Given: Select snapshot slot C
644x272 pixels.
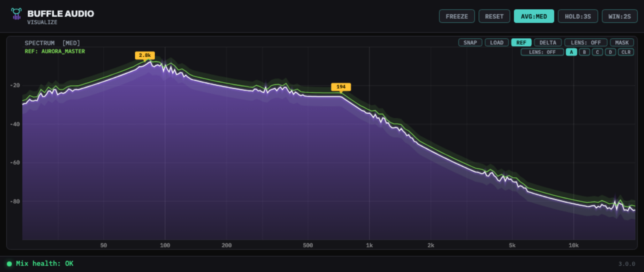Looking at the screenshot, I should (x=597, y=52).
